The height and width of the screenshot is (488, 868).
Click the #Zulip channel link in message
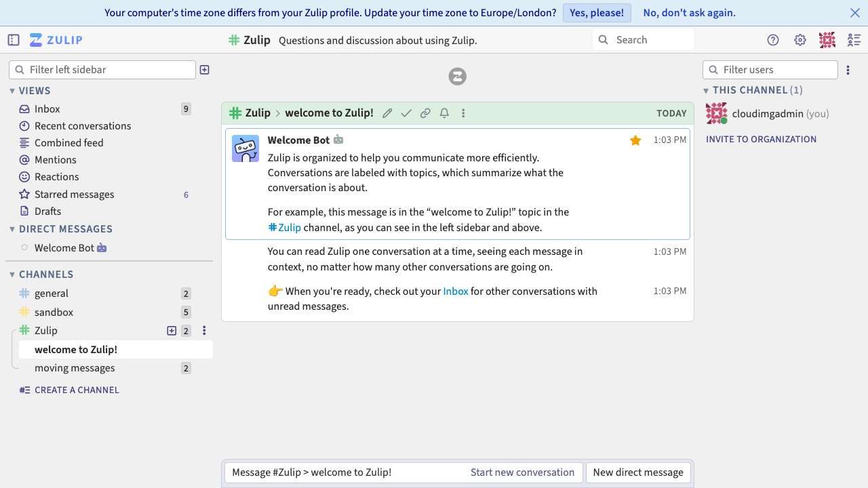284,228
